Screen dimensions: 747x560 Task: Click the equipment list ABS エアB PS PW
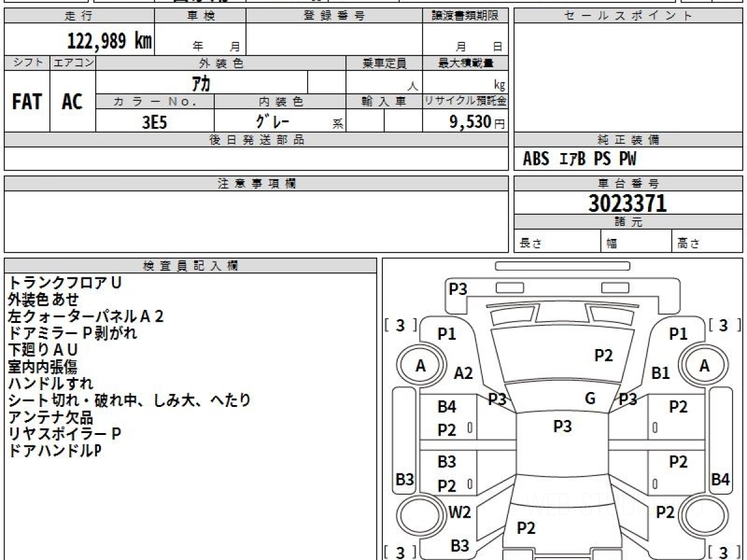(580, 159)
